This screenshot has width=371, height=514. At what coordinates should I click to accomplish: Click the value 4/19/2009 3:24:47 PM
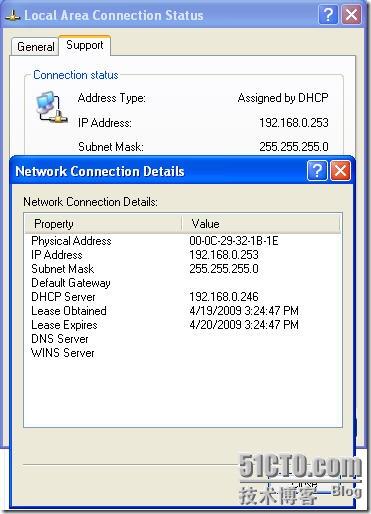point(244,311)
